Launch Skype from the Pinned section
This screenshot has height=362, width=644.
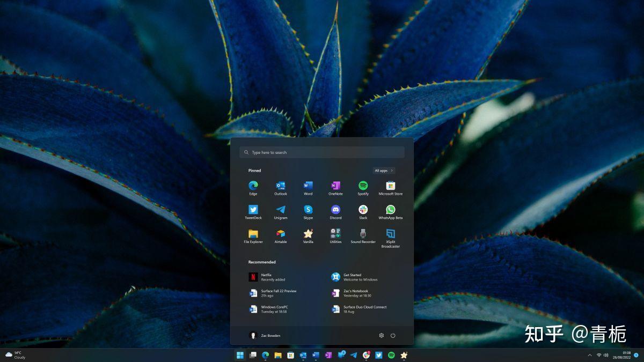(308, 212)
